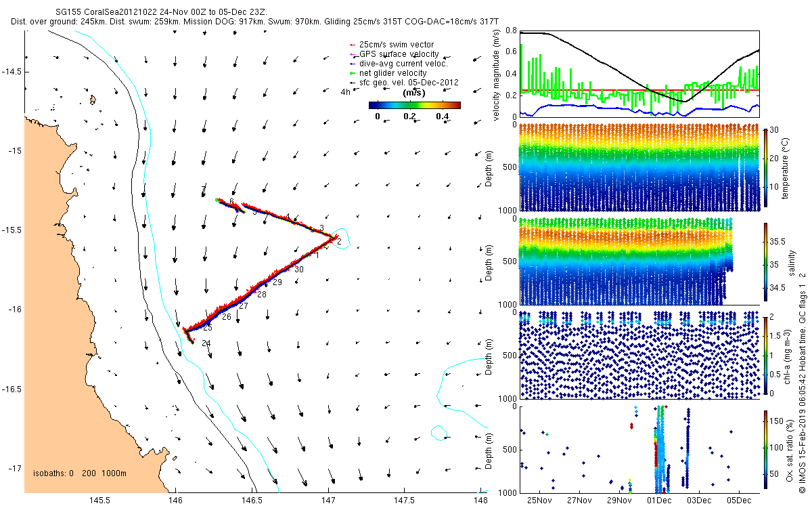Click day marker '26' on the glider track
Viewport: 812px width, 508px height.
tap(227, 317)
